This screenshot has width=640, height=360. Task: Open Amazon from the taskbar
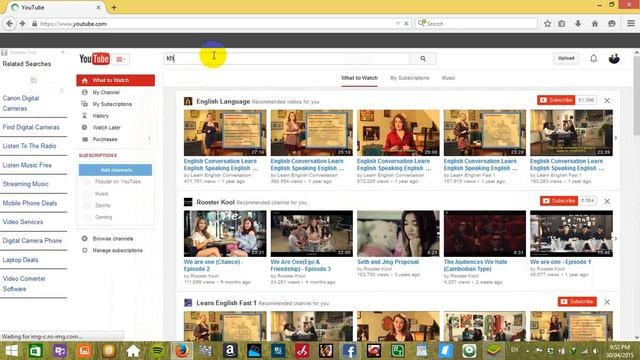point(230,351)
